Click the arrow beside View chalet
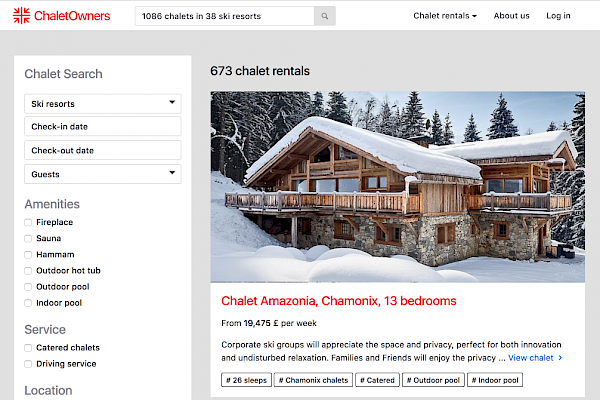 pyautogui.click(x=560, y=357)
